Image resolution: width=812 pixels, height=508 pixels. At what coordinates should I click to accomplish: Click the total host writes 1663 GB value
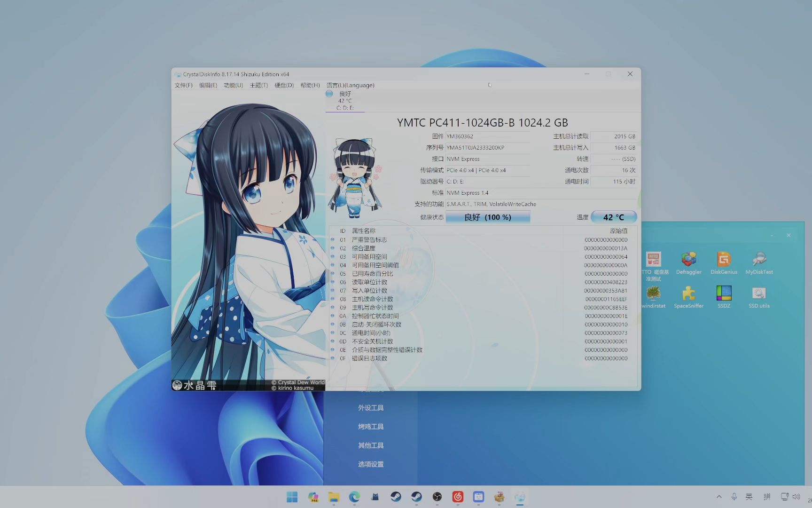pos(614,148)
